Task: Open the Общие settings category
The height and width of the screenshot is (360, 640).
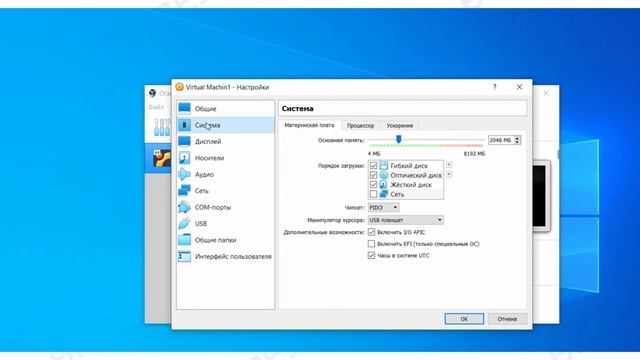Action: point(226,109)
